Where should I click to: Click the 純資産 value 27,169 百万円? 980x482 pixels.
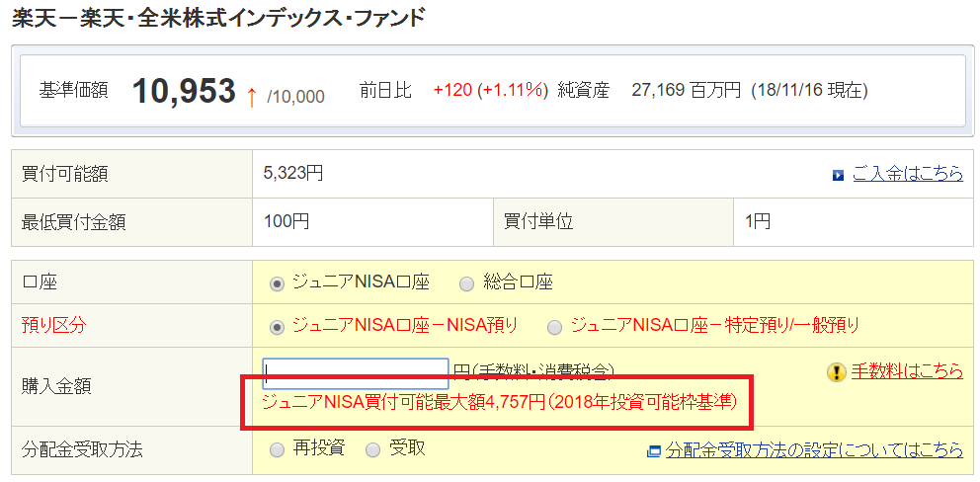pos(687,91)
